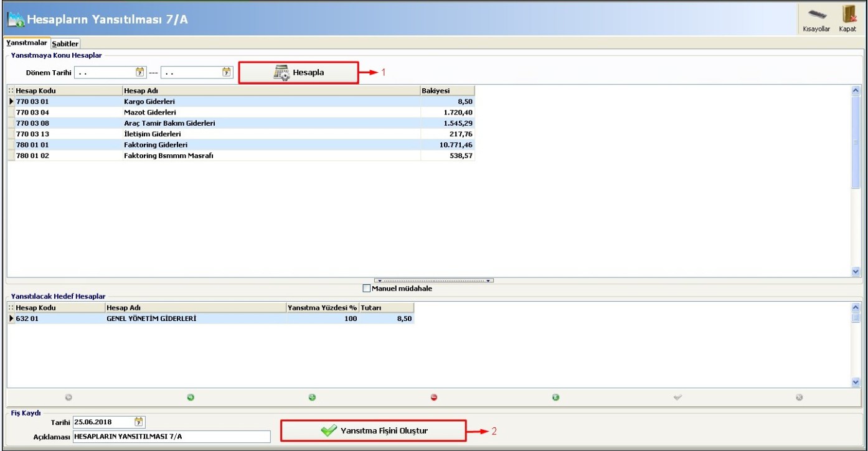Image resolution: width=868 pixels, height=451 pixels.
Task: Click the grey checkmark post navigator icon
Action: point(678,397)
